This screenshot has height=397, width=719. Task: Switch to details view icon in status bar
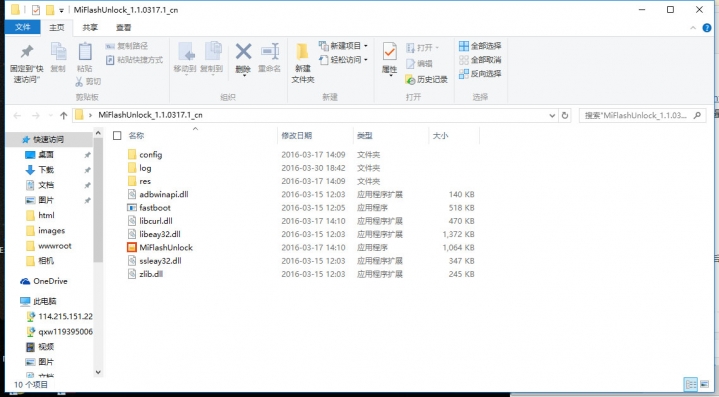tap(691, 384)
